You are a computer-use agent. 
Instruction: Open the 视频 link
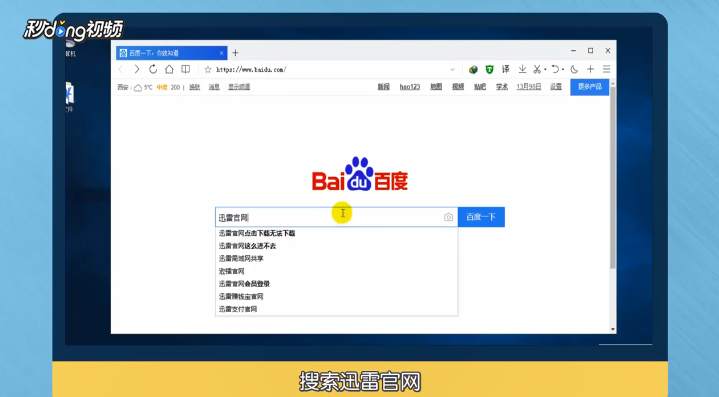pyautogui.click(x=458, y=87)
